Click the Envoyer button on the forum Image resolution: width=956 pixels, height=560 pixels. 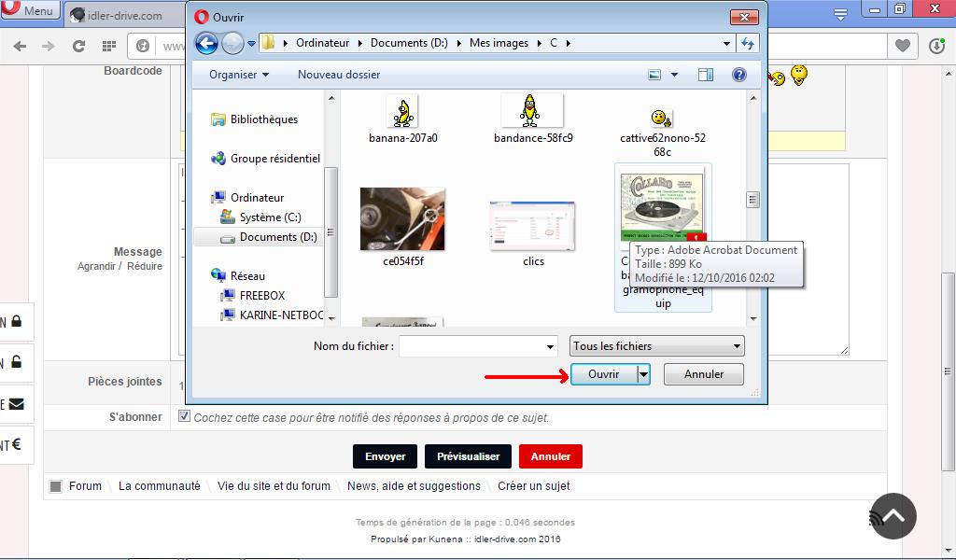pyautogui.click(x=385, y=456)
